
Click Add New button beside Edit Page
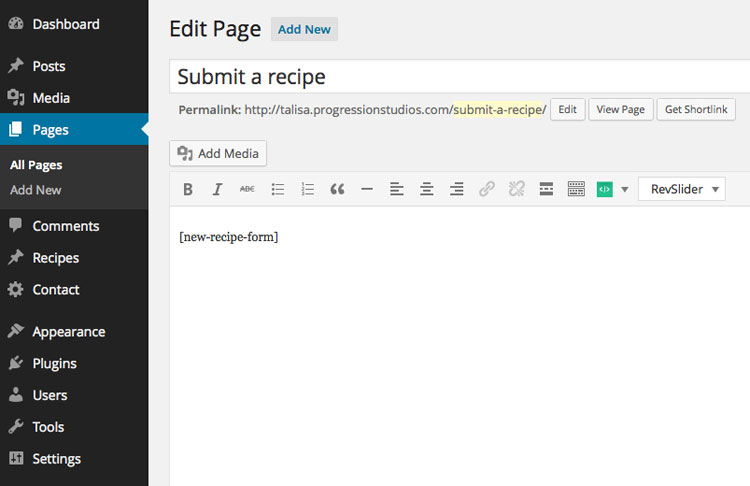304,29
